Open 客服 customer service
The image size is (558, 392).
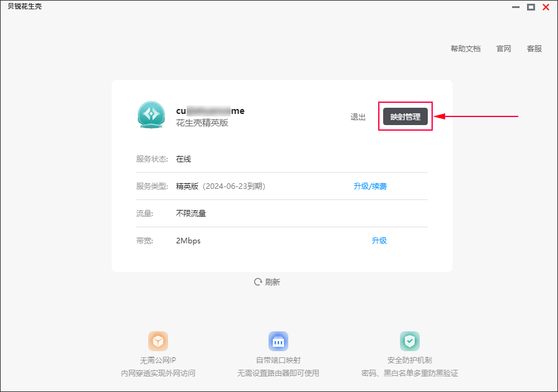tap(534, 49)
